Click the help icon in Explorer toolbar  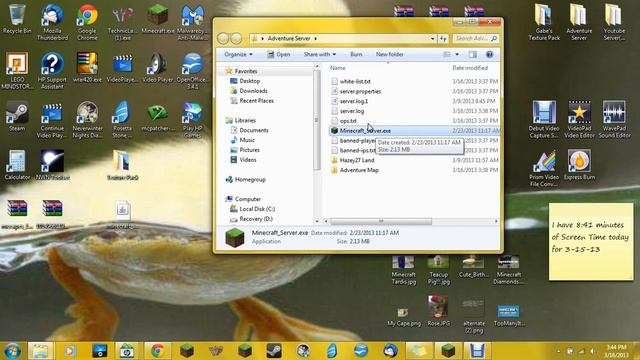(489, 54)
